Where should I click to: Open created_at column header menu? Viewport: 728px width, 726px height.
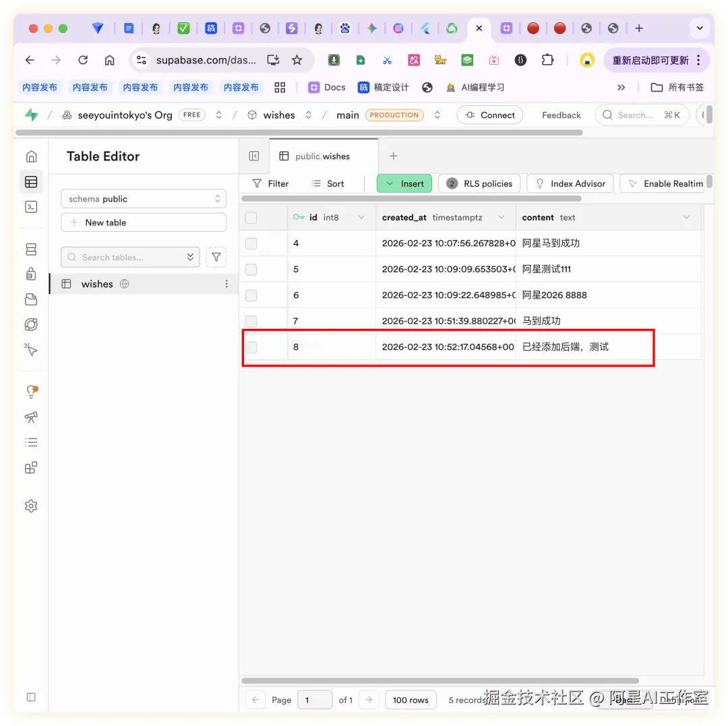[x=502, y=217]
